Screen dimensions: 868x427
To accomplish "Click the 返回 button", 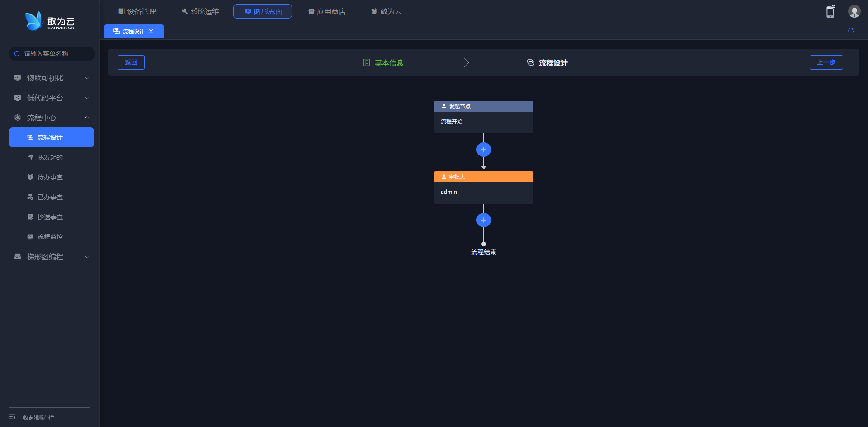I will [131, 62].
